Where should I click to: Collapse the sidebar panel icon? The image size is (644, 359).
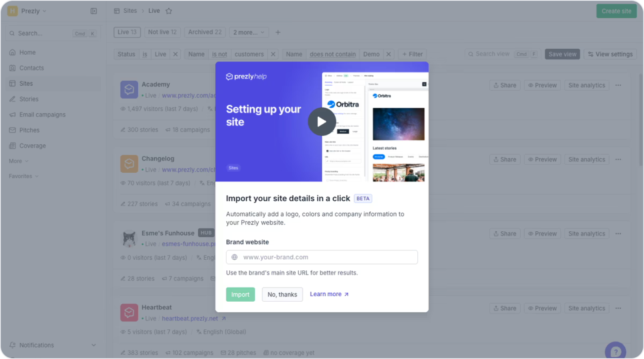94,11
